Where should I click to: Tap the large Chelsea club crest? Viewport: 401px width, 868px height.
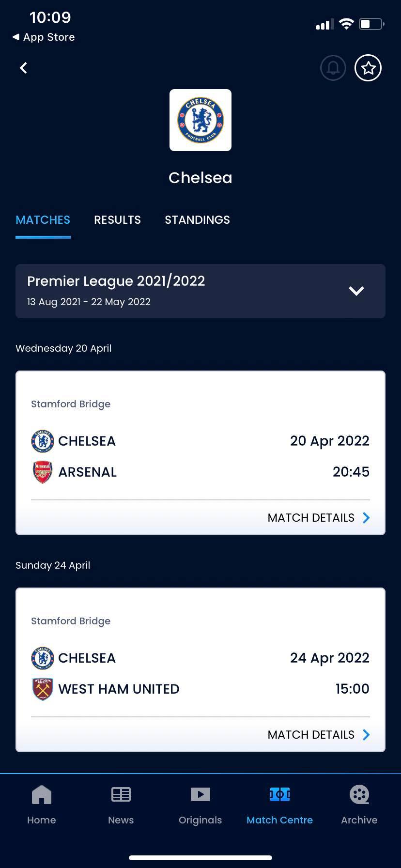(x=200, y=120)
